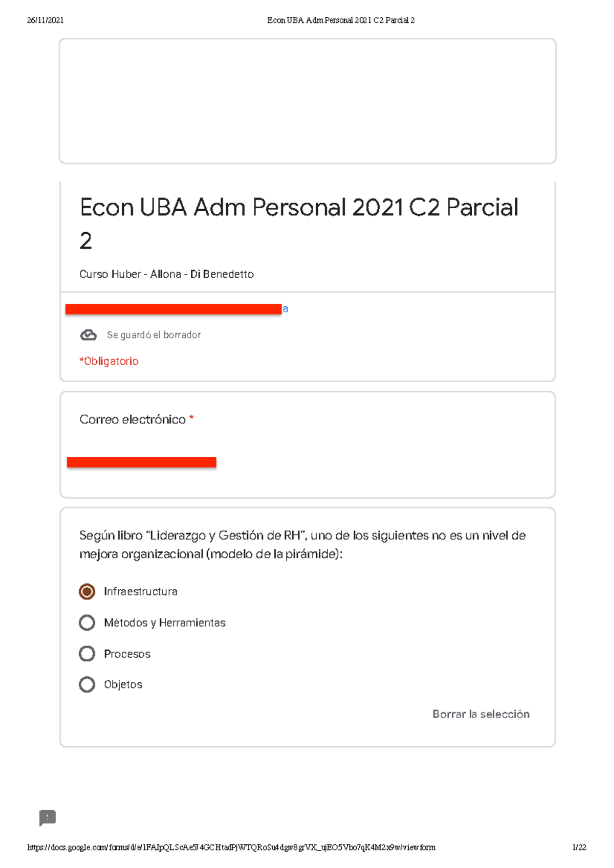Click the 1/22 page counter

[x=579, y=848]
